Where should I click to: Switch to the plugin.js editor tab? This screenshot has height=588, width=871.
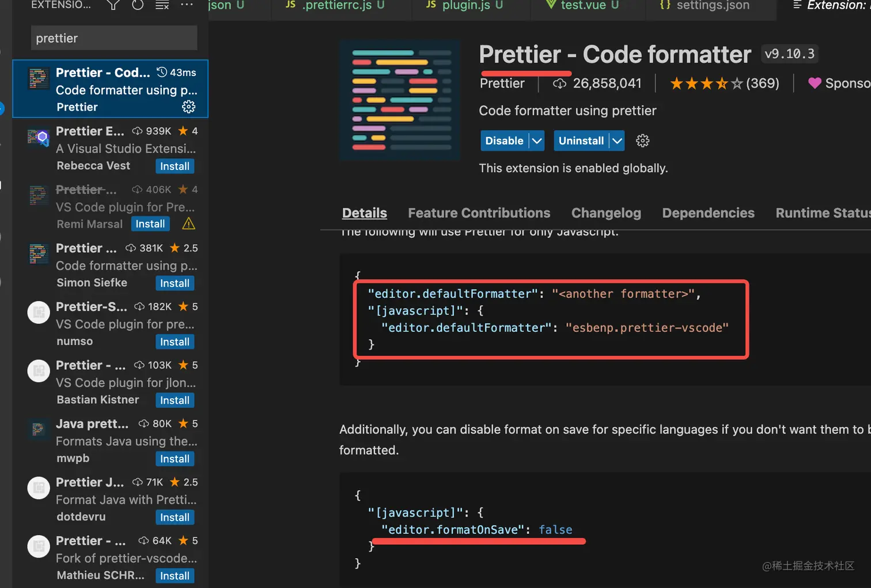click(x=464, y=6)
